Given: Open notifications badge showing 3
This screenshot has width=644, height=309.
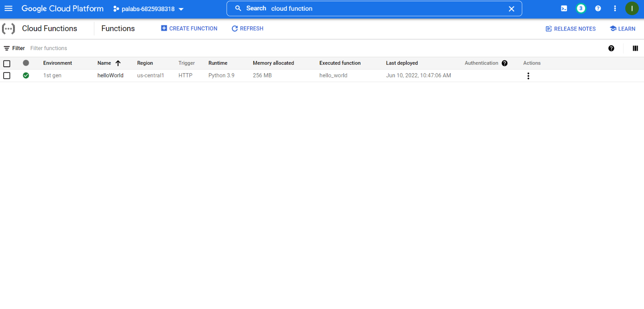Looking at the screenshot, I should (581, 8).
